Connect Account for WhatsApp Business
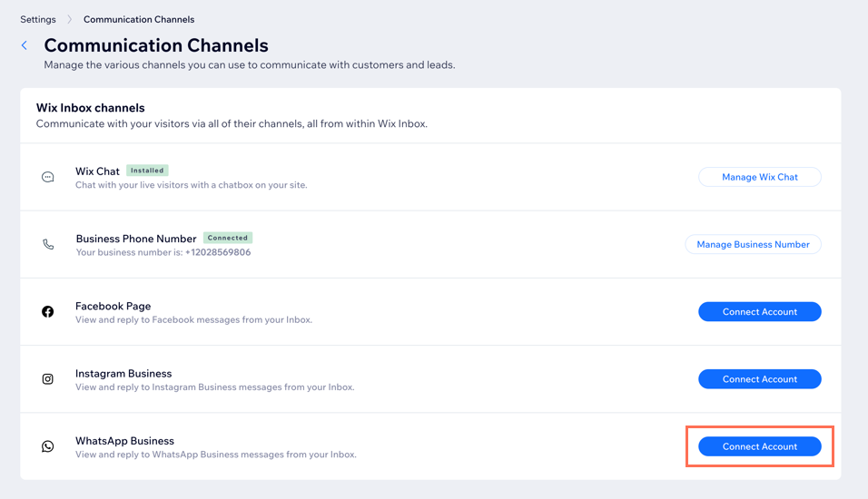The width and height of the screenshot is (868, 499). pos(759,446)
